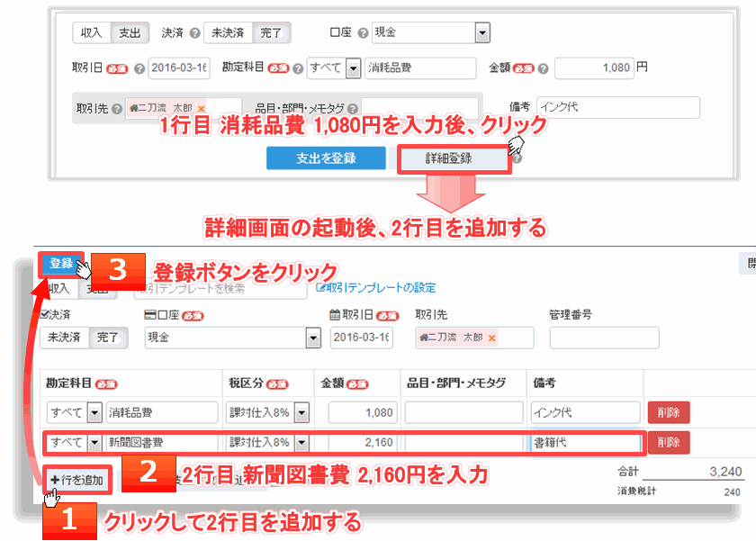Click the help icon next to 取引先
756x541 pixels.
[x=117, y=107]
